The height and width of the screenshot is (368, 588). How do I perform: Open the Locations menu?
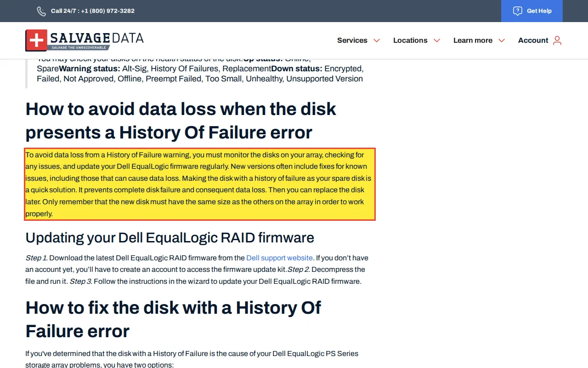(x=410, y=40)
